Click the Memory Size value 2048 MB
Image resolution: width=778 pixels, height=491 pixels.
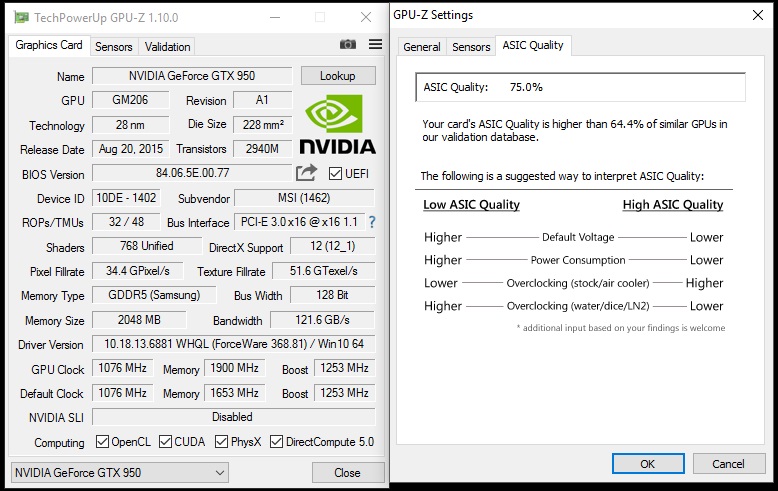pos(139,320)
